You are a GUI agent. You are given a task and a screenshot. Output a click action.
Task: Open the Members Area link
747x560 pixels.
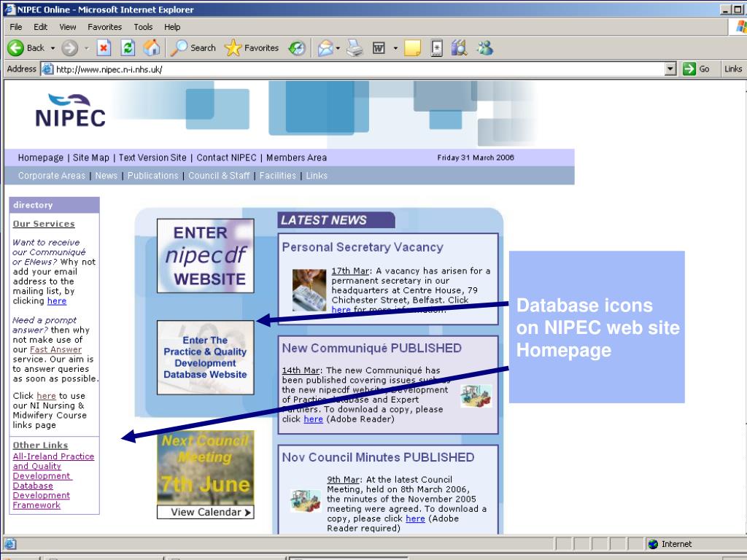click(x=296, y=157)
